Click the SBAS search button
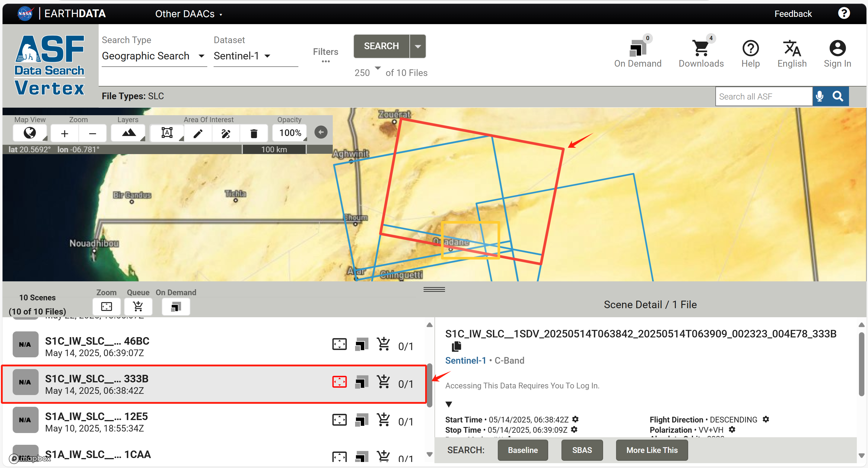Screen dimensions: 868x468 click(x=582, y=450)
